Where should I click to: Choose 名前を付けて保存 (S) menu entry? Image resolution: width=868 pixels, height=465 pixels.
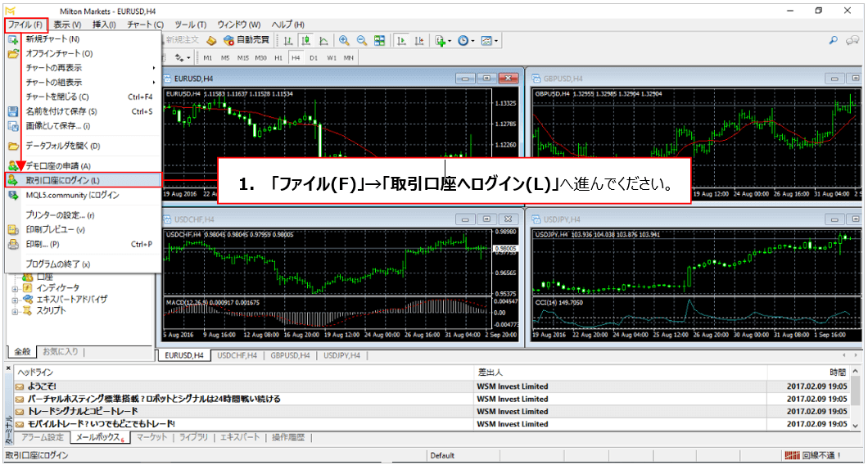click(x=83, y=111)
